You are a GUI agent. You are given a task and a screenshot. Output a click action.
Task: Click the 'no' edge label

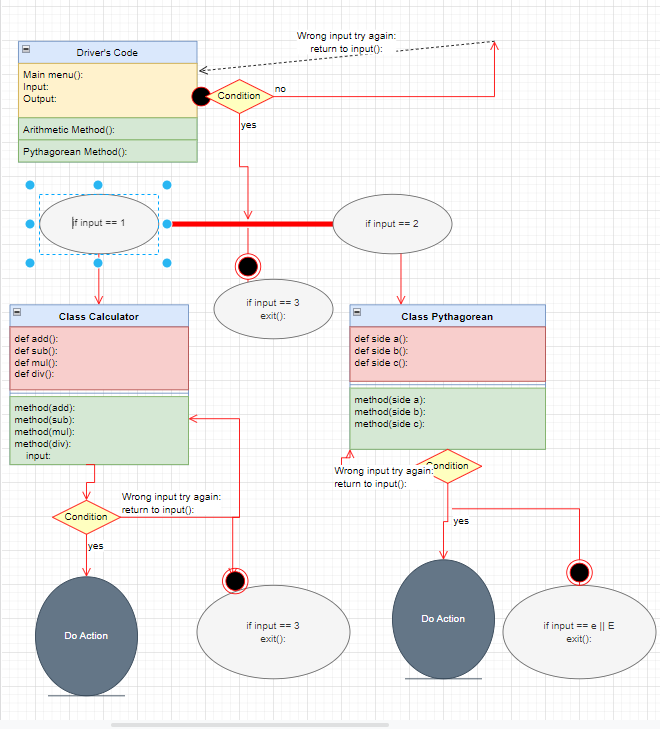click(280, 89)
